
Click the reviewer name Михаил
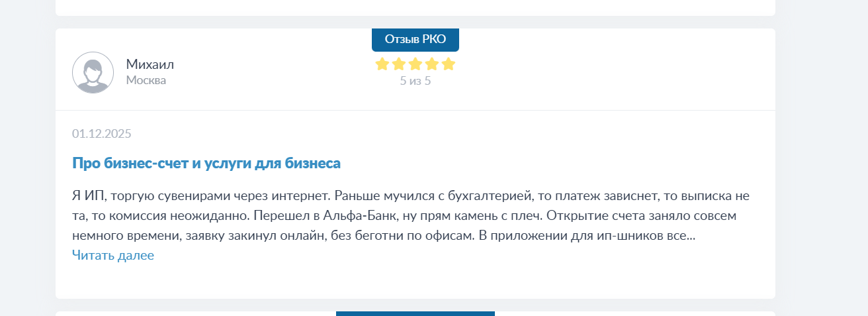click(x=150, y=64)
